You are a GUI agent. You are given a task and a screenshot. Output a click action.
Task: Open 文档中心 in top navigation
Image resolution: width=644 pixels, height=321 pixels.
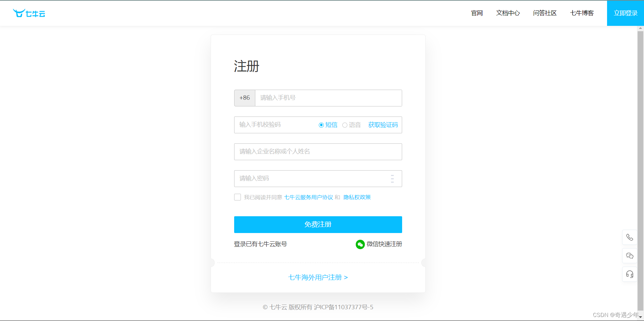pyautogui.click(x=508, y=13)
